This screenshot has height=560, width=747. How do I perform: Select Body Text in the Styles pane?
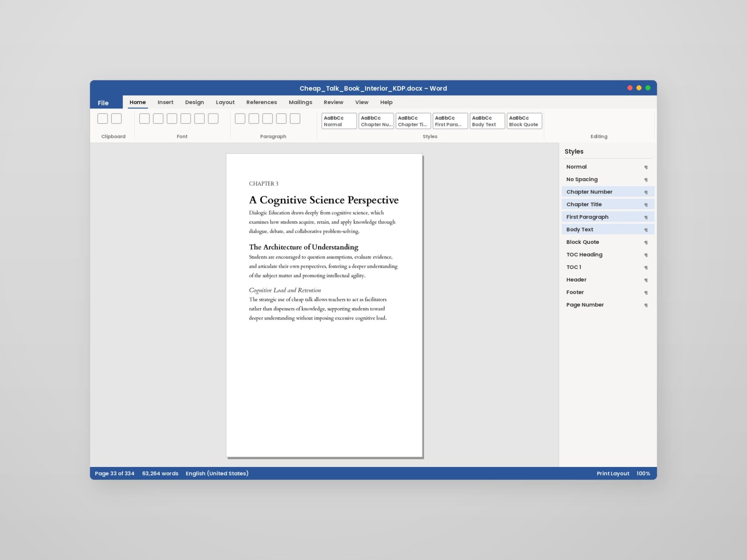(x=608, y=229)
